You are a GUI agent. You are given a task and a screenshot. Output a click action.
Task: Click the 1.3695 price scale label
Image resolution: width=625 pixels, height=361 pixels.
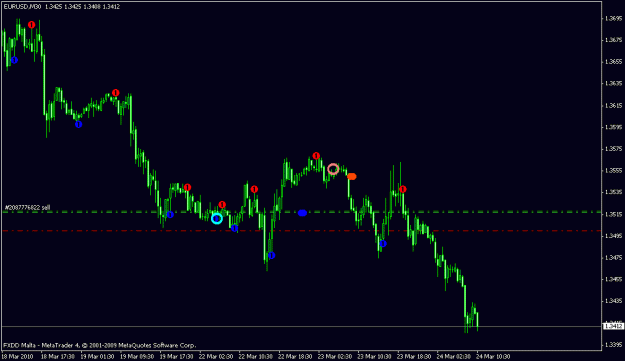[613, 18]
